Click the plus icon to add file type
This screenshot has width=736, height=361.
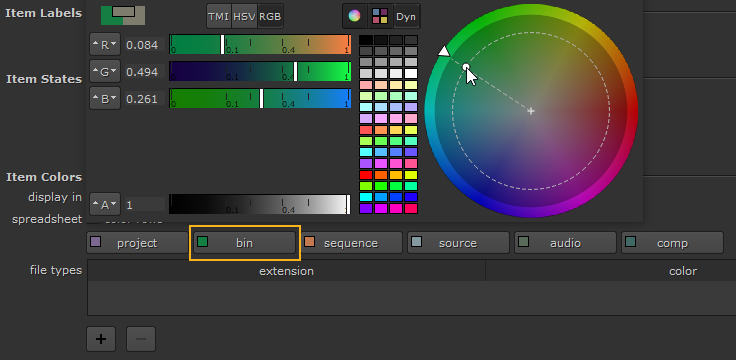click(x=101, y=339)
